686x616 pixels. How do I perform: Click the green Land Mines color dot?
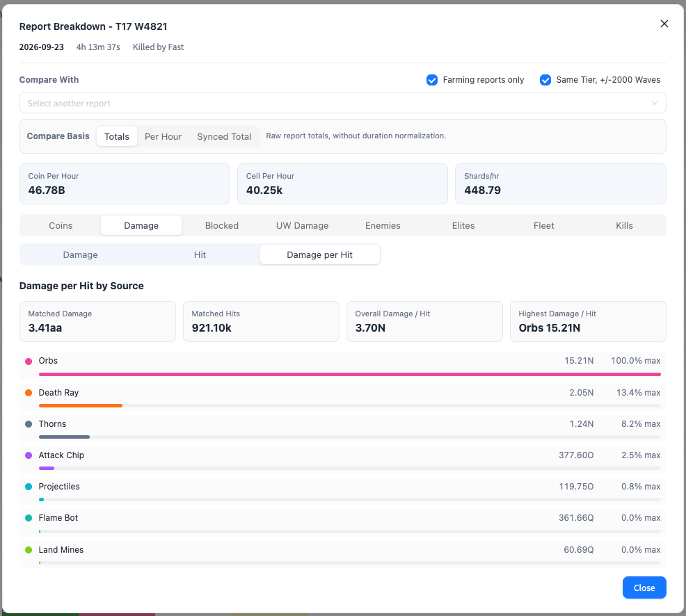pyautogui.click(x=29, y=550)
